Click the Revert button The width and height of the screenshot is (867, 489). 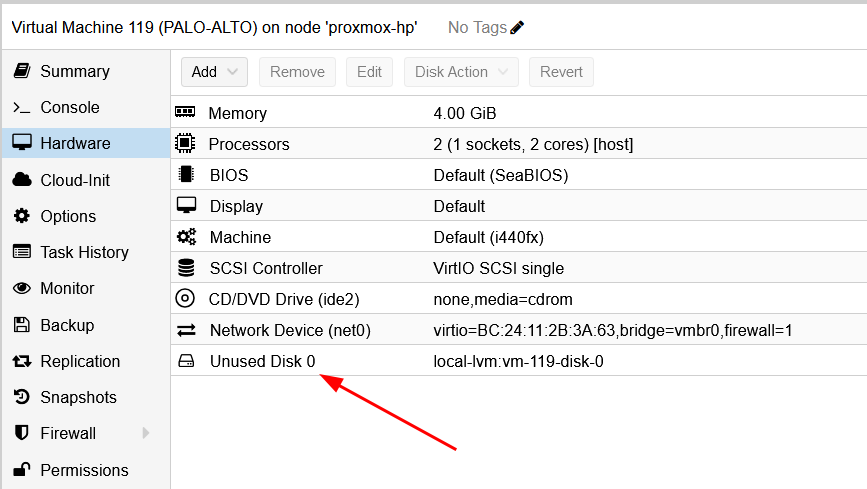pyautogui.click(x=561, y=72)
